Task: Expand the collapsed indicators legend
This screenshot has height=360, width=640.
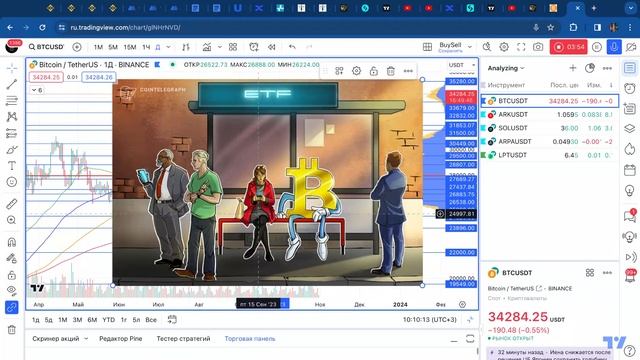Action: [37, 90]
